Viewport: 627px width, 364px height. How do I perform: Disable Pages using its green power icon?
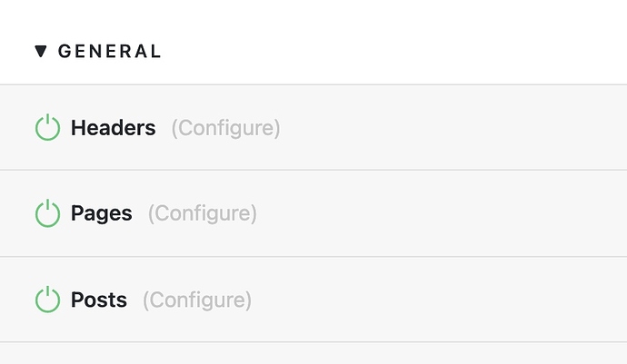[x=47, y=213]
